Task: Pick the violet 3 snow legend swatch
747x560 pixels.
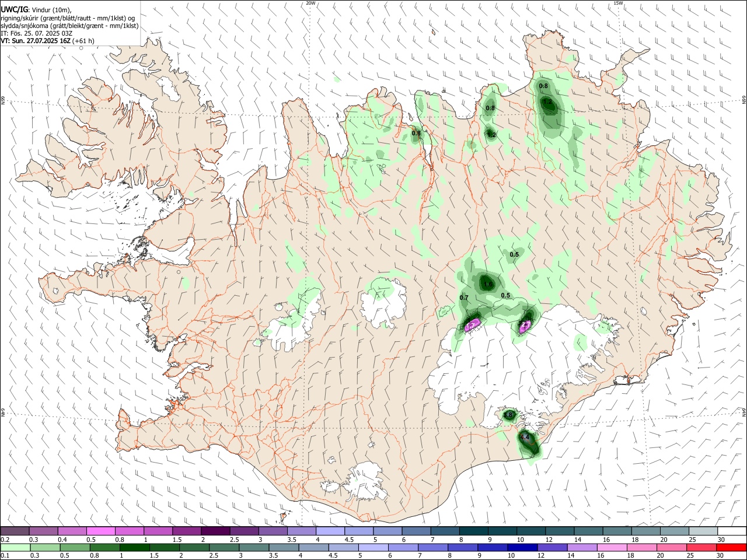Action: (x=273, y=531)
